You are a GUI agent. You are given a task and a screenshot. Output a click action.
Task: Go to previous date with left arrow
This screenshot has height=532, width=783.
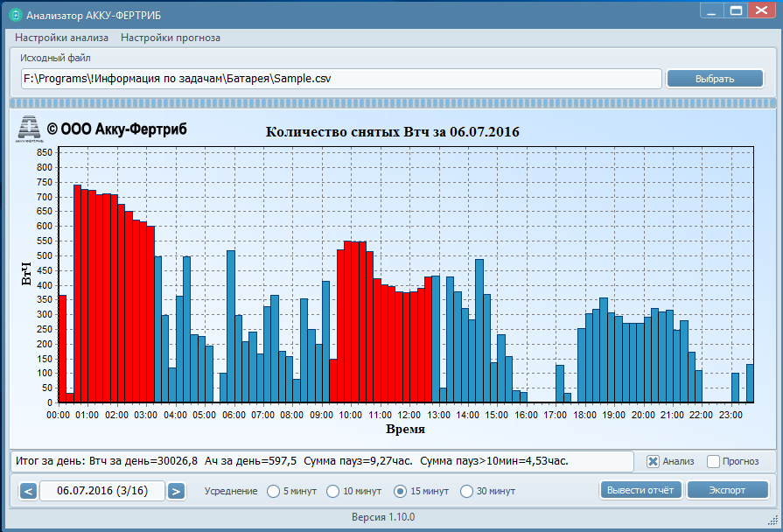pyautogui.click(x=28, y=491)
